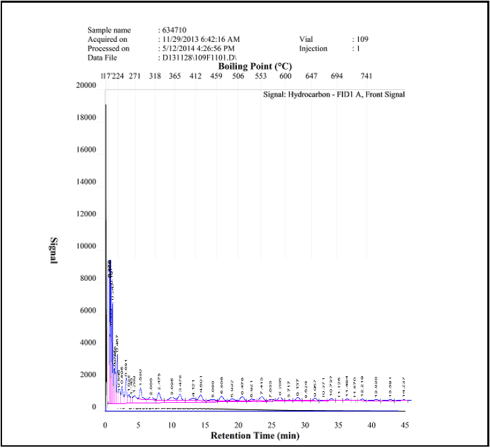Select the data file path D131128\109F1101.D\
The image size is (490, 448).
200,58
